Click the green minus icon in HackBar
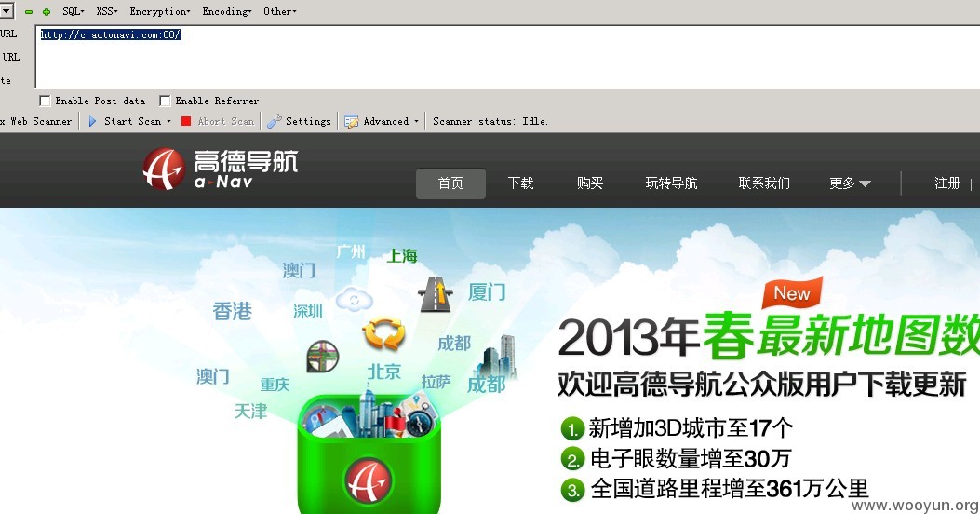Screen dimensions: 980x514 (29, 12)
